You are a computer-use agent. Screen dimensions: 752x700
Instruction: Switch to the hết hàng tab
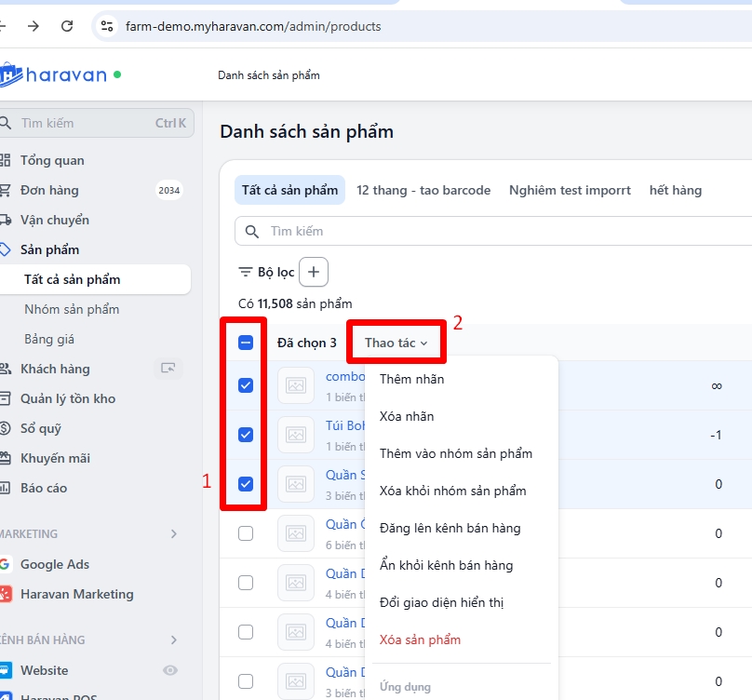click(x=675, y=190)
